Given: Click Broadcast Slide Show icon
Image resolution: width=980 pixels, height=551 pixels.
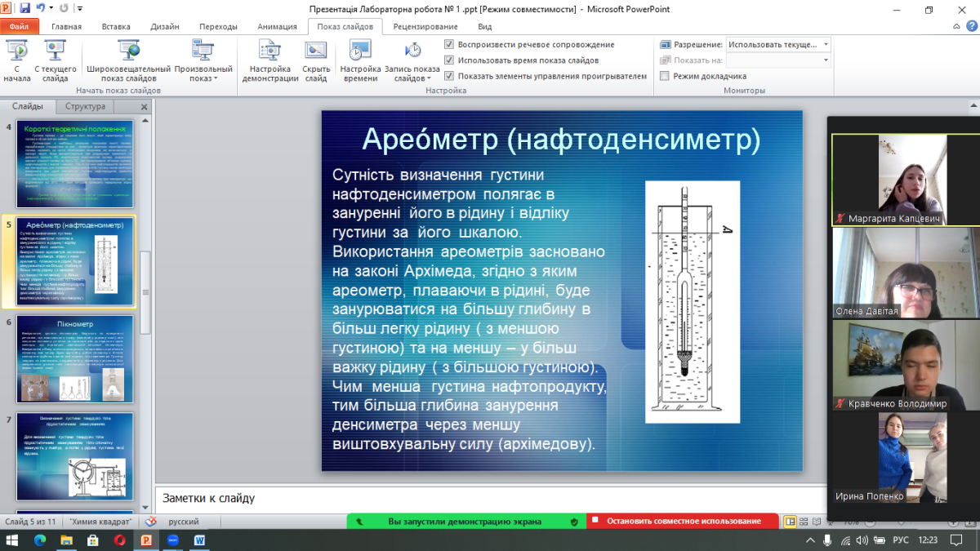Looking at the screenshot, I should (128, 60).
